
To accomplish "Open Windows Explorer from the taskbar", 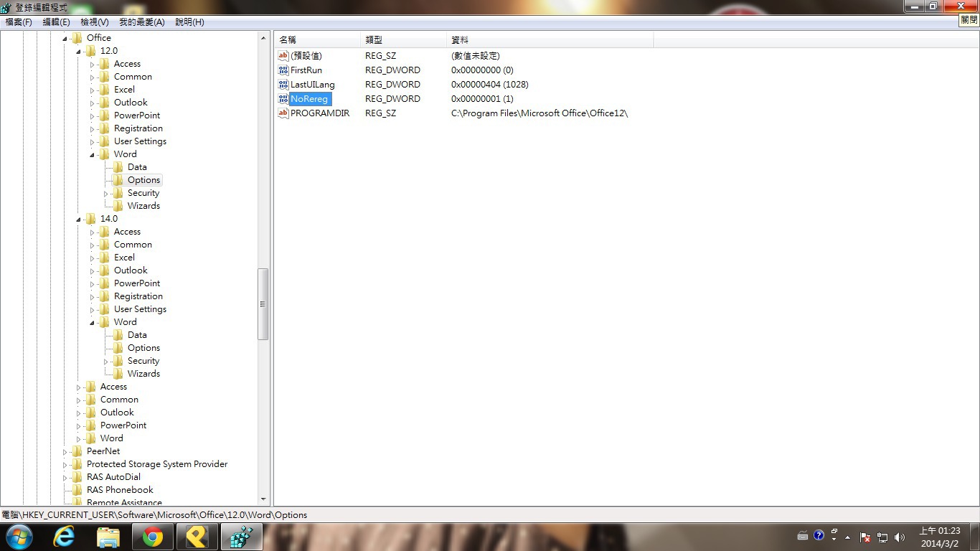I will pos(108,537).
